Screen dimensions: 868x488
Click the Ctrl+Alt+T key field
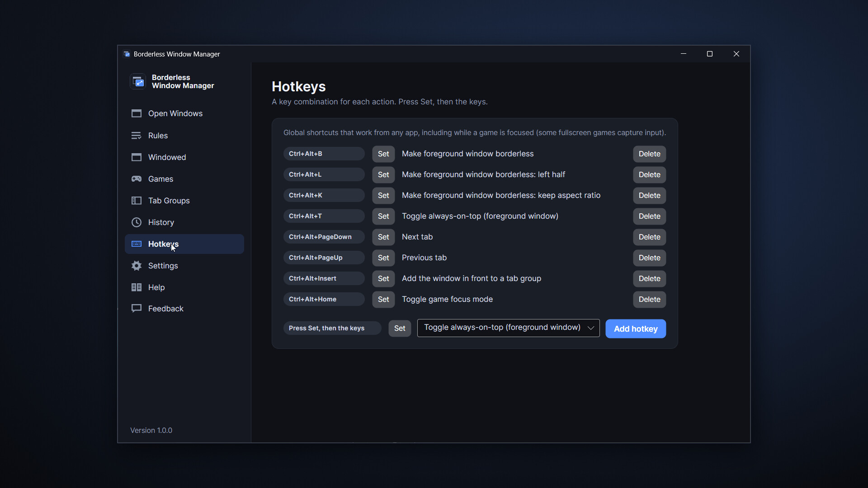(x=324, y=216)
